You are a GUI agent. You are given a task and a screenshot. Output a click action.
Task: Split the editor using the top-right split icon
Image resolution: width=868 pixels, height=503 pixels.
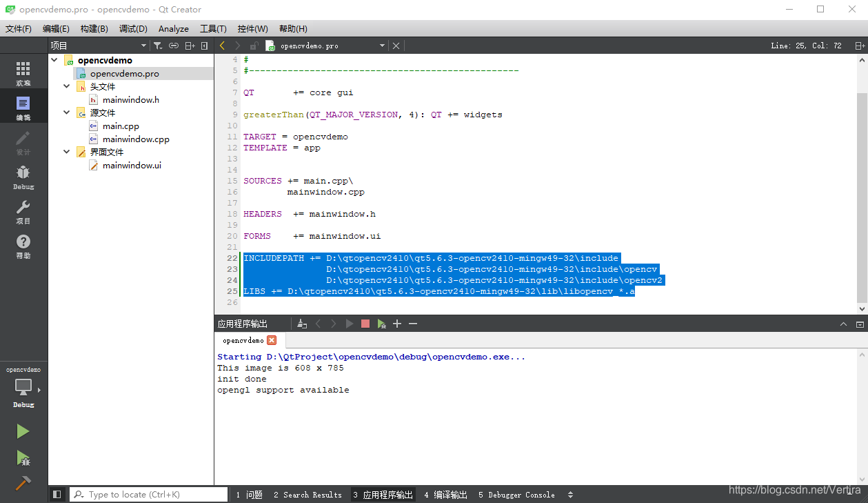pyautogui.click(x=859, y=46)
